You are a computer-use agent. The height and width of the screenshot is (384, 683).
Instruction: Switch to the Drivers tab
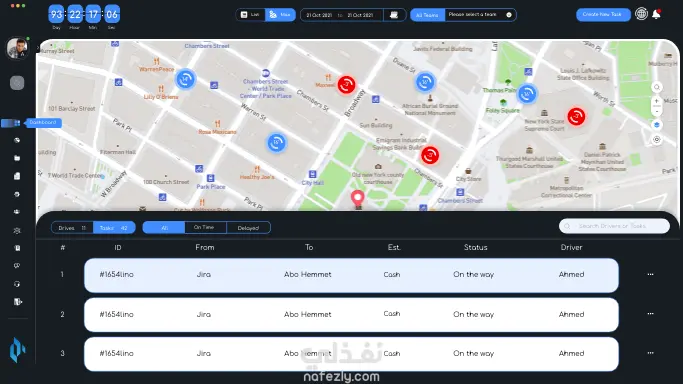72,228
